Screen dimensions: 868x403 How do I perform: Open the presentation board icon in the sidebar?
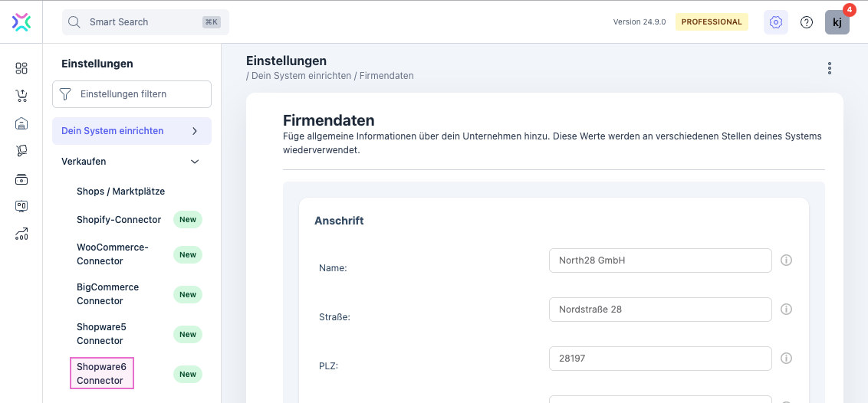(x=21, y=207)
